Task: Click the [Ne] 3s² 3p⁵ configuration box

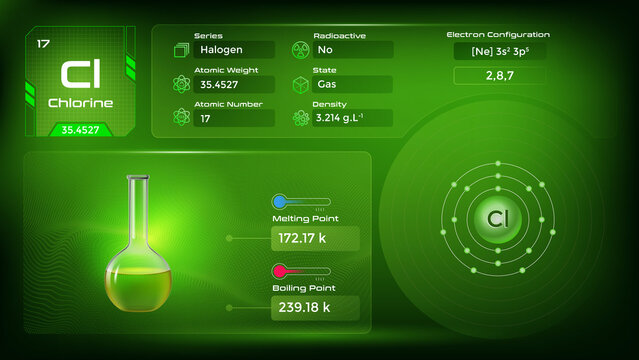Action: [x=500, y=51]
